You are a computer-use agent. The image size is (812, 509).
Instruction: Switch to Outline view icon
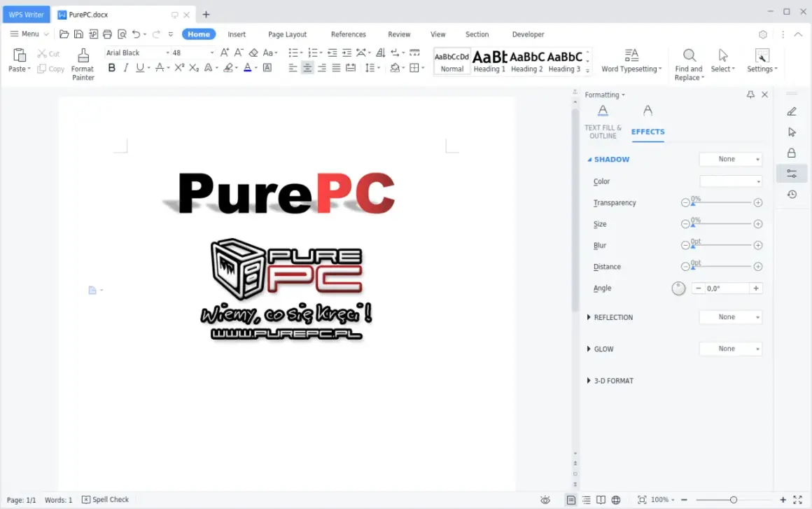pos(586,500)
